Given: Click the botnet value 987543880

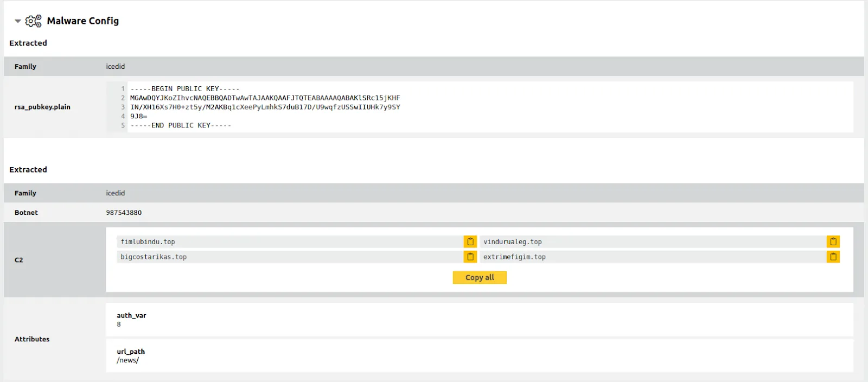Looking at the screenshot, I should [124, 213].
